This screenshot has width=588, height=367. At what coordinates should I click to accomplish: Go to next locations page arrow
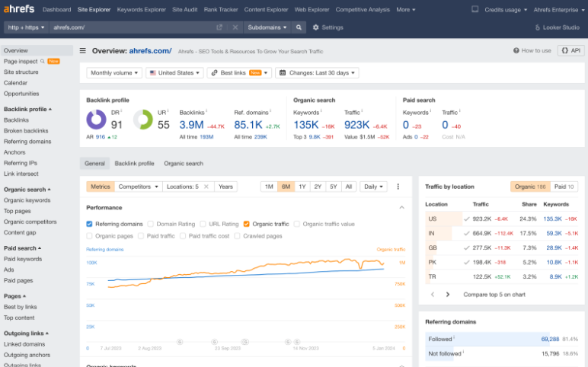point(447,295)
